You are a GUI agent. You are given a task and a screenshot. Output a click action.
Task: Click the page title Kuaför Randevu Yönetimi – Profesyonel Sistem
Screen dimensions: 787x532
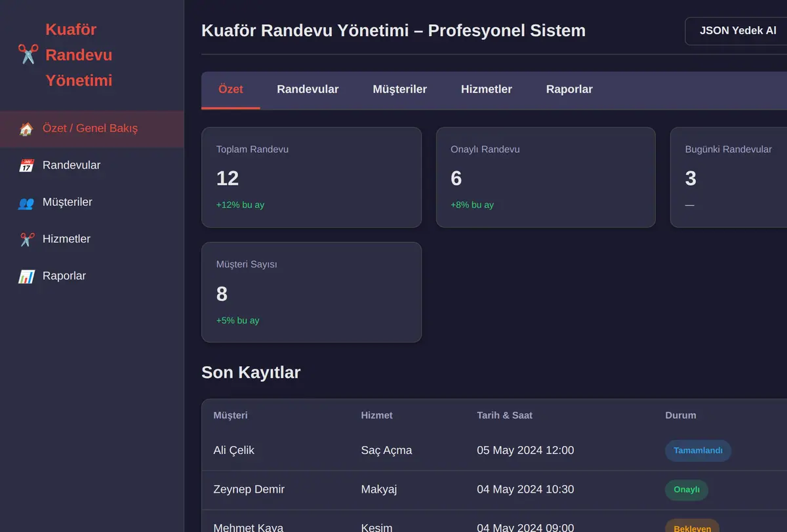coord(393,31)
